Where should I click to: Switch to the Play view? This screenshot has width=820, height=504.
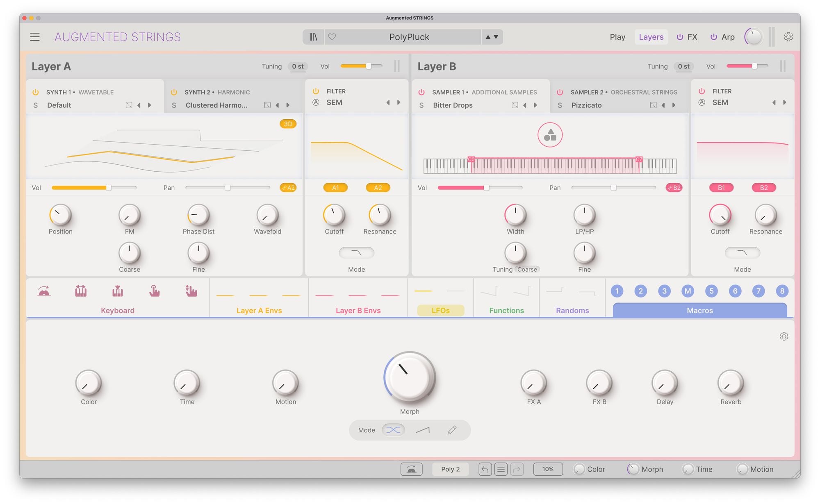pyautogui.click(x=617, y=37)
